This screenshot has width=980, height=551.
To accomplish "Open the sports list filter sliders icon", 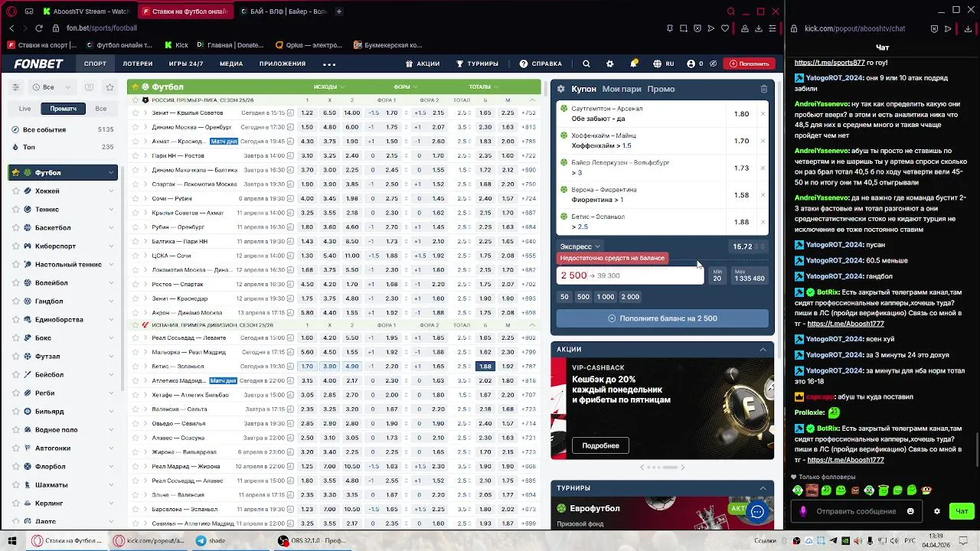I will click(x=15, y=87).
